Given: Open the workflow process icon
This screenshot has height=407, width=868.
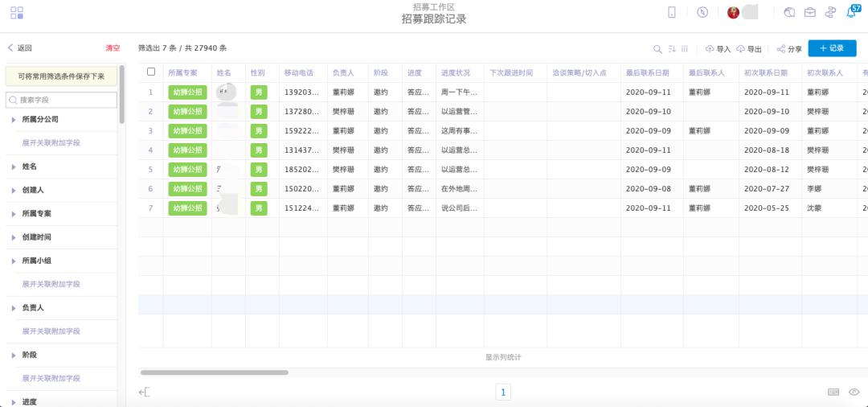Looking at the screenshot, I should point(829,12).
